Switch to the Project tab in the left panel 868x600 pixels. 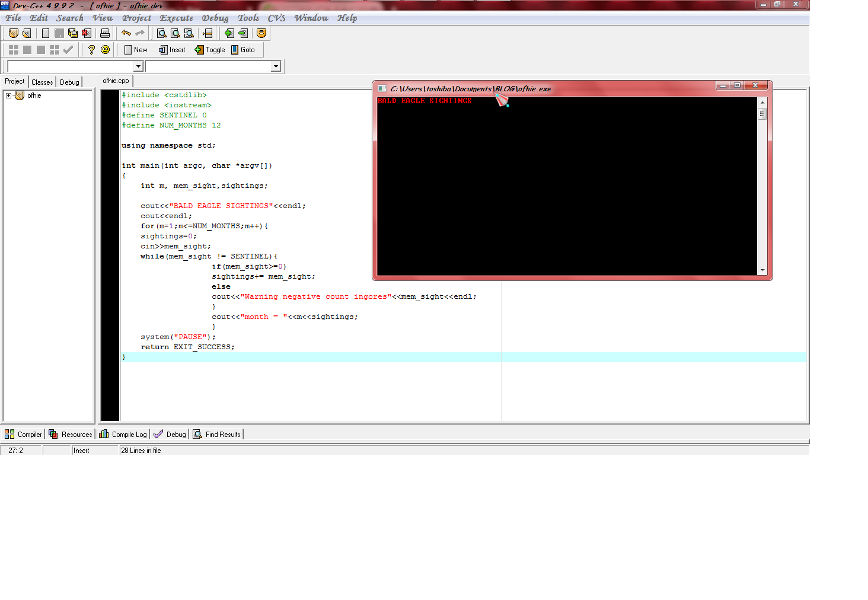pos(15,81)
